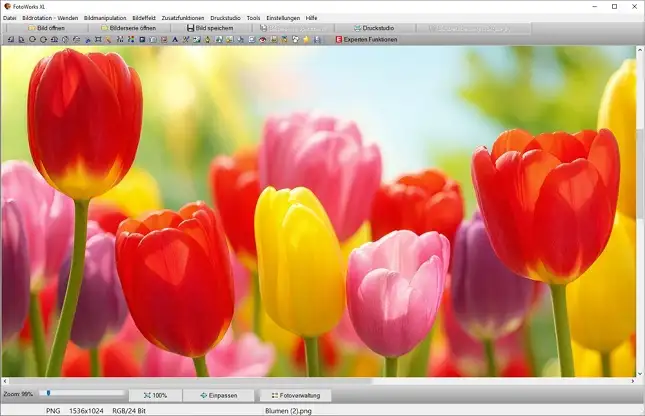Open the Bildeffekt menu
Viewport: 645px width, 416px height.
(144, 18)
